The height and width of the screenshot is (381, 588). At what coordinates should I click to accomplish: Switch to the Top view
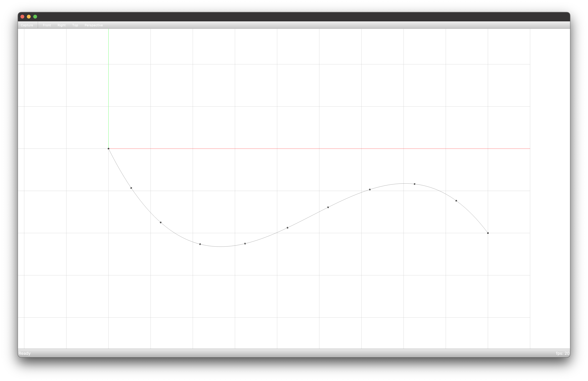75,25
